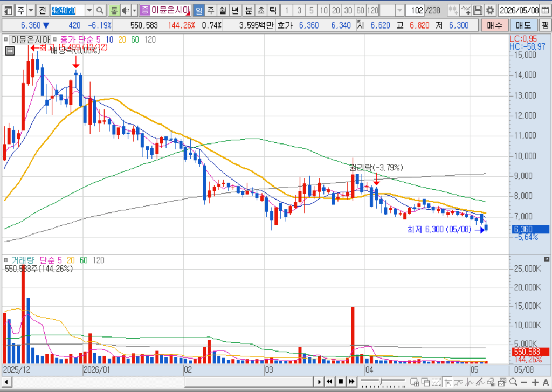The width and height of the screenshot is (552, 392).
Task: Click the stock code search magnifier icon
Action: click(100, 11)
